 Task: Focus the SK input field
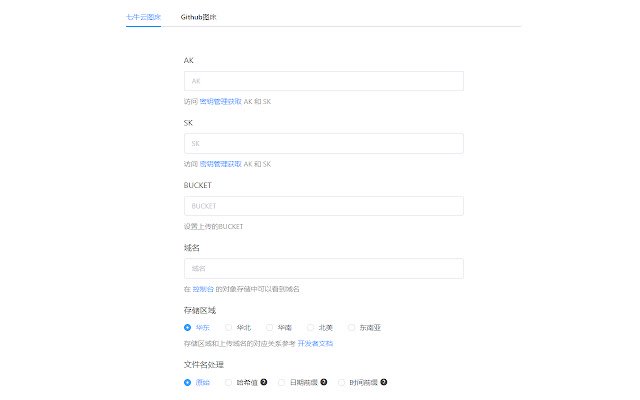[x=324, y=143]
